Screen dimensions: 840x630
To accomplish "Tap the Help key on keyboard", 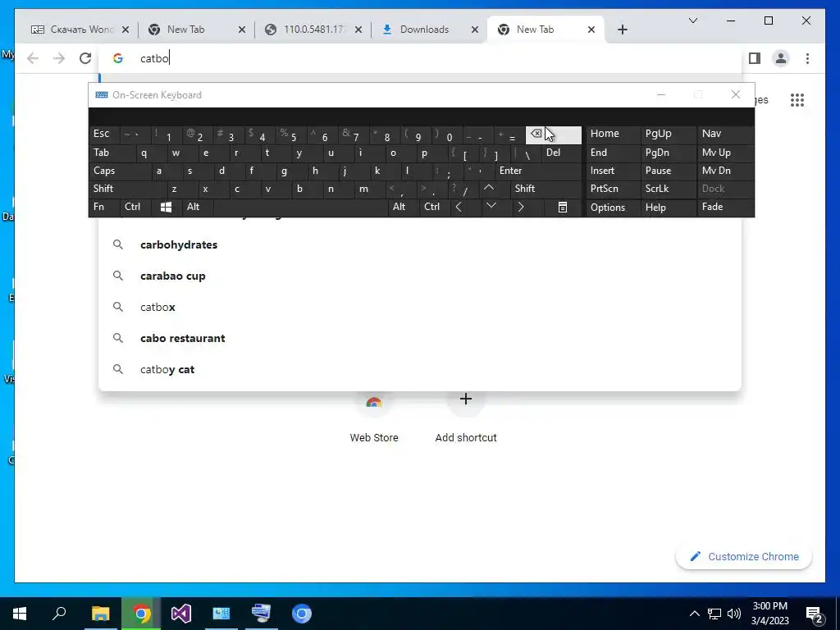I will pos(668,208).
